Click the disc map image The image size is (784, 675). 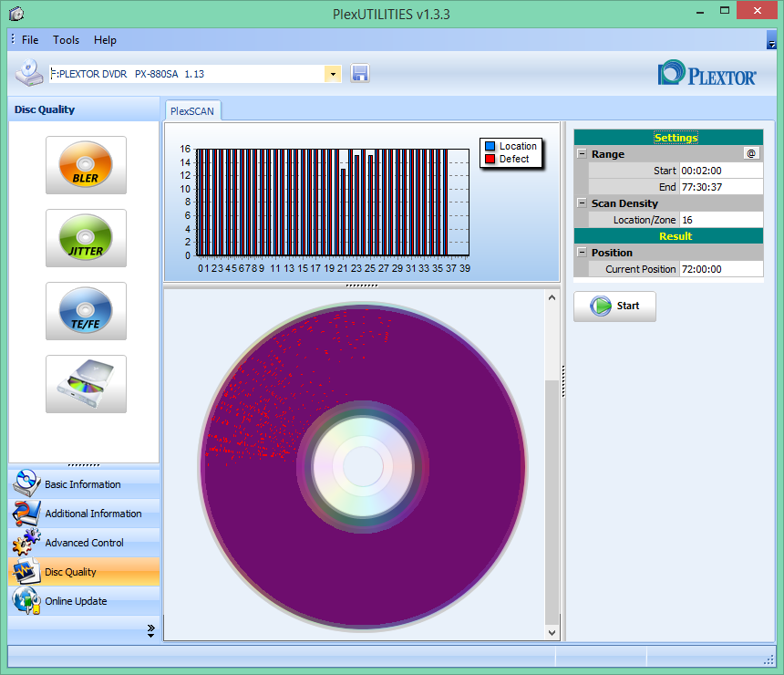(x=363, y=465)
